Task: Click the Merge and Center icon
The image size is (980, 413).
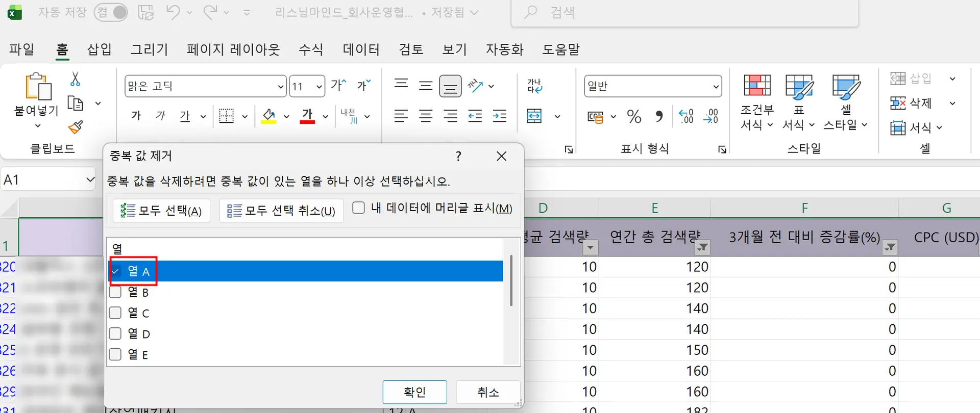Action: (x=534, y=117)
